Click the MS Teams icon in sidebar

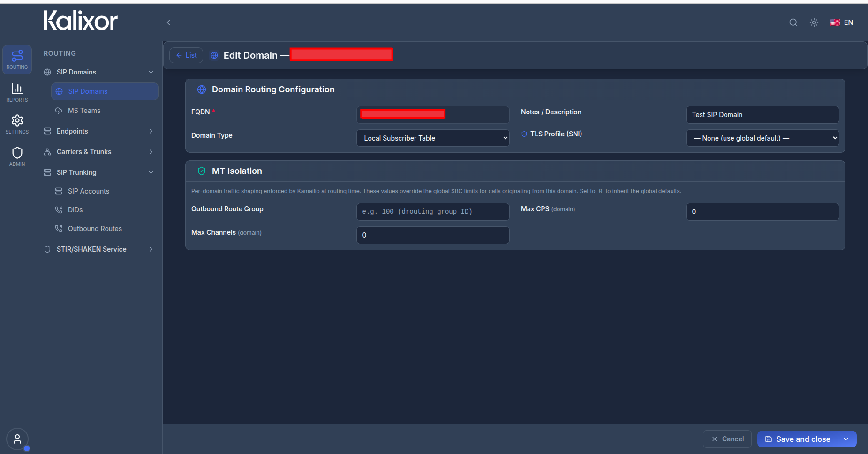[x=59, y=111]
